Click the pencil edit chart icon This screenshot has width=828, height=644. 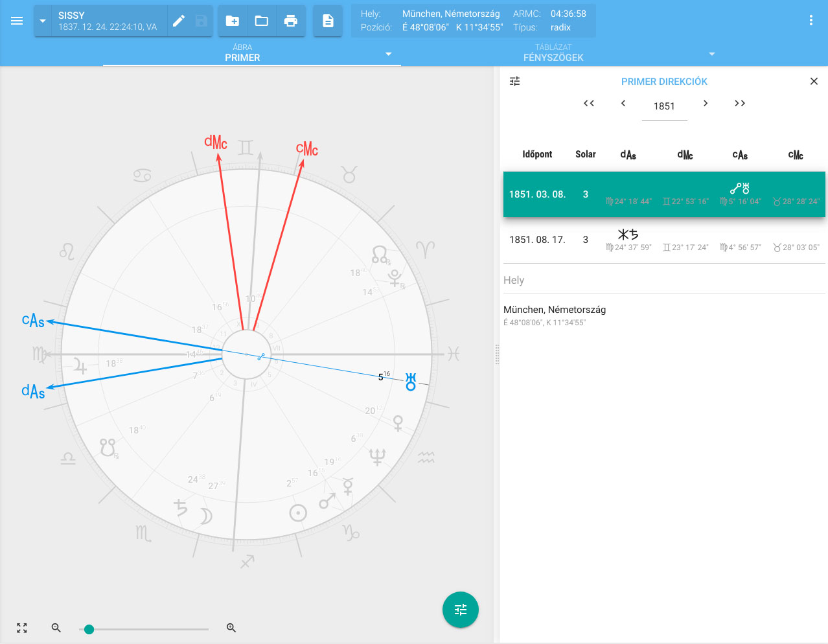[x=179, y=21]
